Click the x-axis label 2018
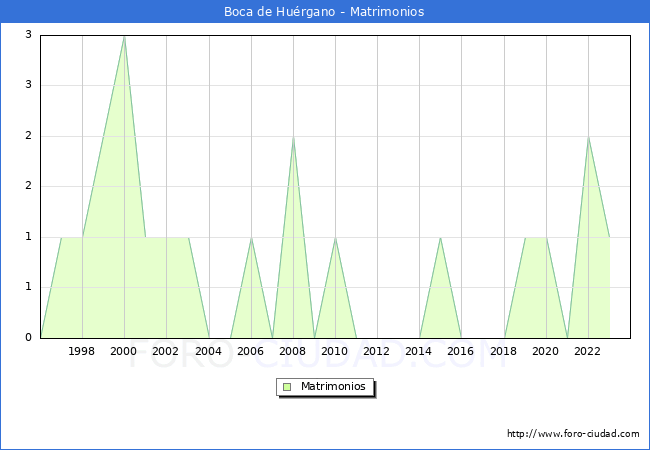Screen dimensions: 650x450 coord(503,351)
